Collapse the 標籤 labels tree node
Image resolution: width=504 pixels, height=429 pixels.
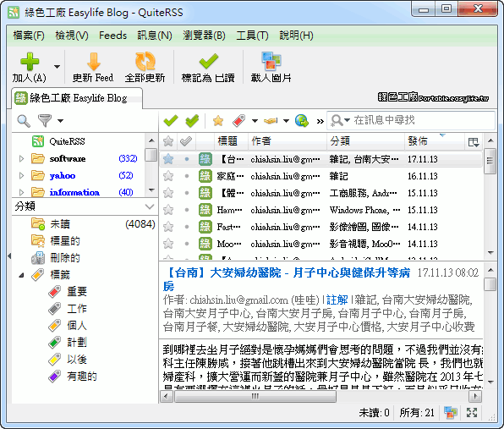click(x=21, y=275)
